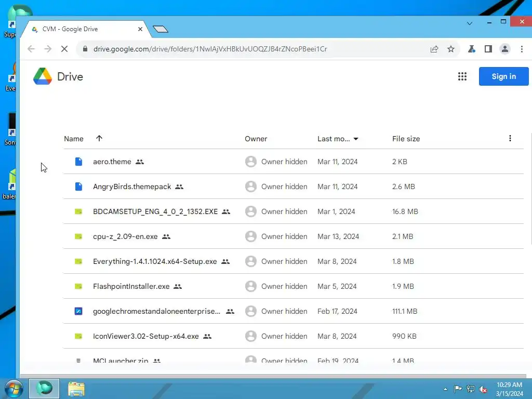
Task: Click the network tray icon
Action: [470, 389]
